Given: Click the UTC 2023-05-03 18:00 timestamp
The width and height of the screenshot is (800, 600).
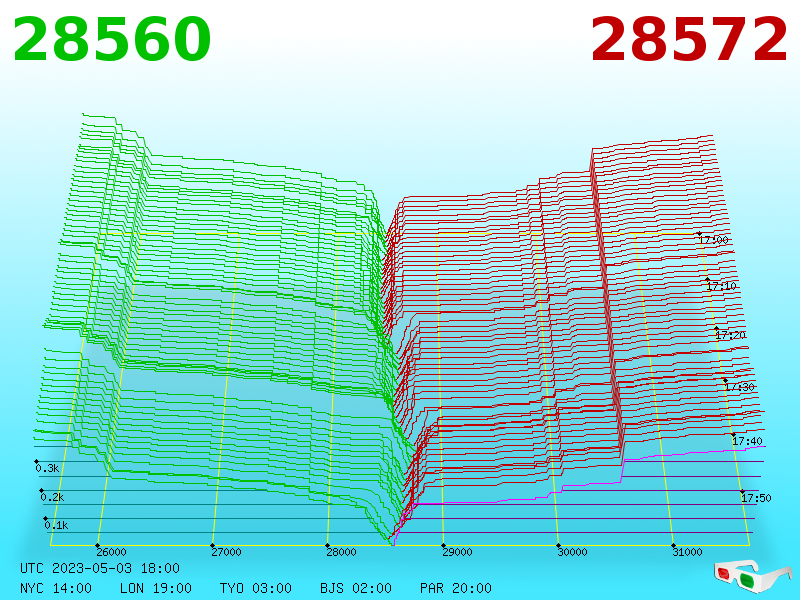Looking at the screenshot, I should click(100, 568).
